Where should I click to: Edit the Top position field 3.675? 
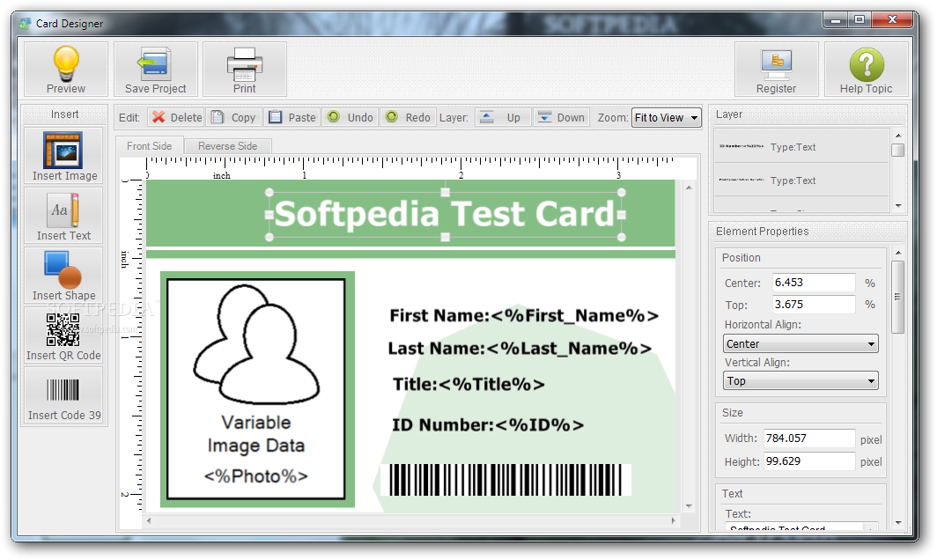click(x=814, y=304)
